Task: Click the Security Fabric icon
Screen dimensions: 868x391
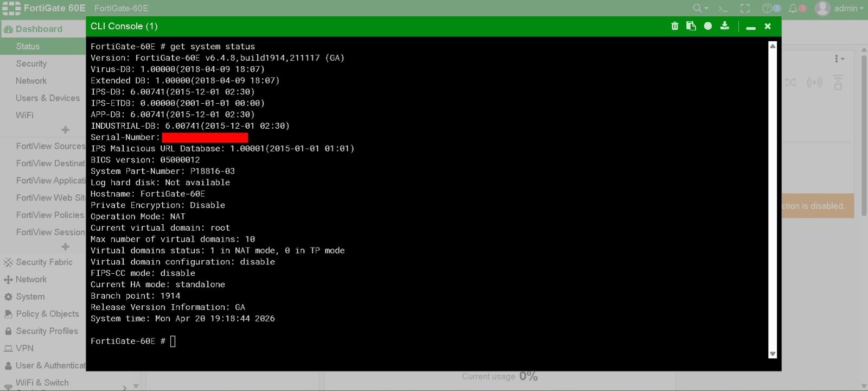Action: click(8, 262)
